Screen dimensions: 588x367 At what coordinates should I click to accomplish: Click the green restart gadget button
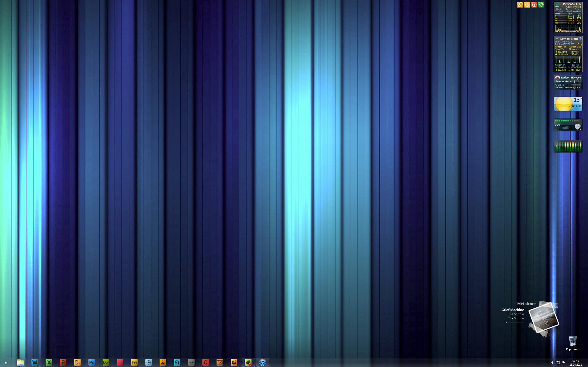click(x=541, y=5)
